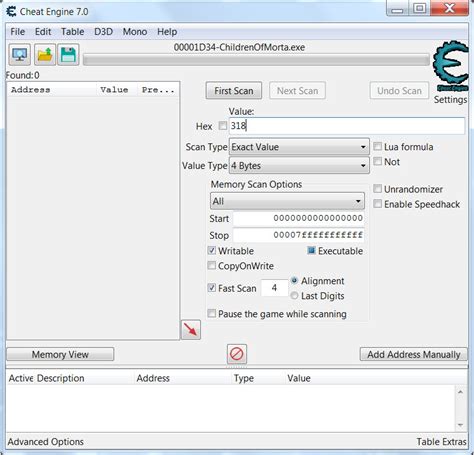Check Pause the game while scanning
The image size is (474, 455).
click(x=212, y=314)
